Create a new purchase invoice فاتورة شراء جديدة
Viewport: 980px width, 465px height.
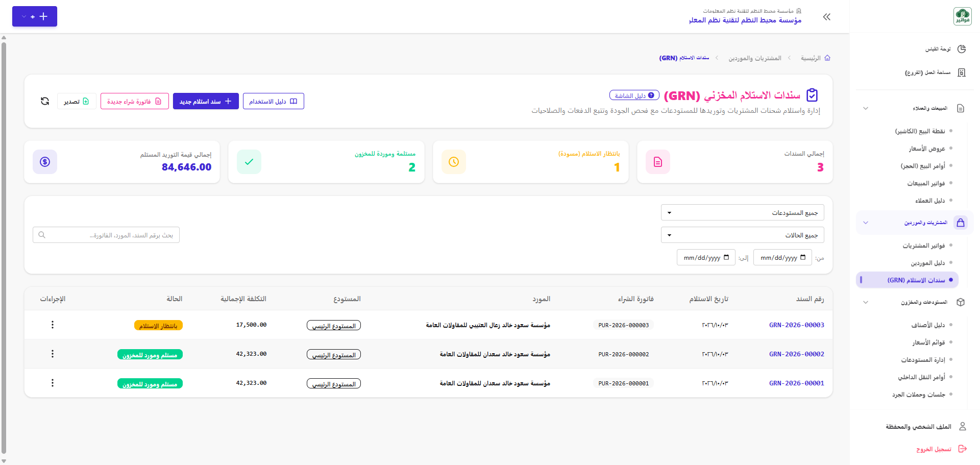(x=135, y=101)
